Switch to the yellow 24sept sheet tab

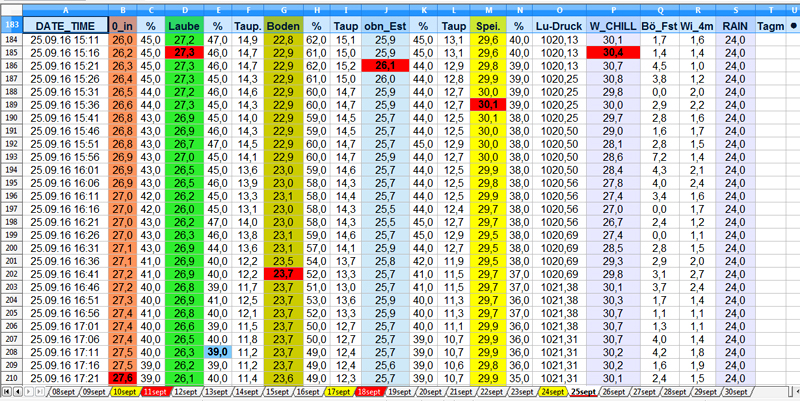point(553,391)
